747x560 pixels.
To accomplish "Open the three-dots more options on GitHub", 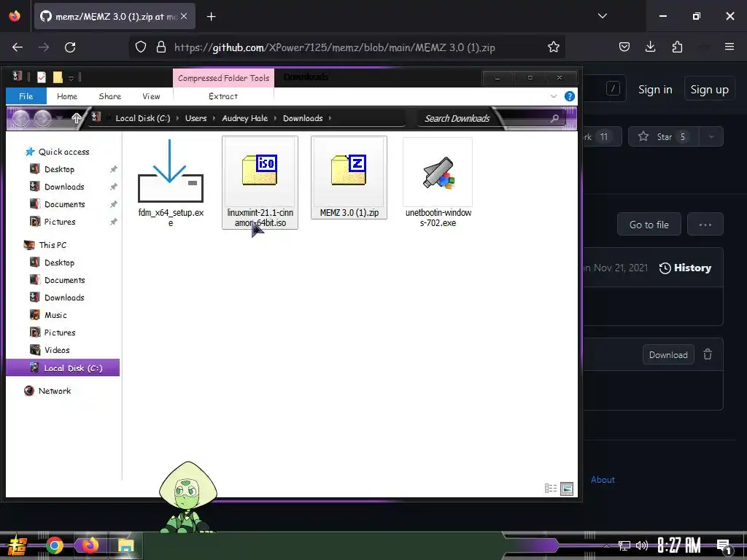I will tap(705, 225).
